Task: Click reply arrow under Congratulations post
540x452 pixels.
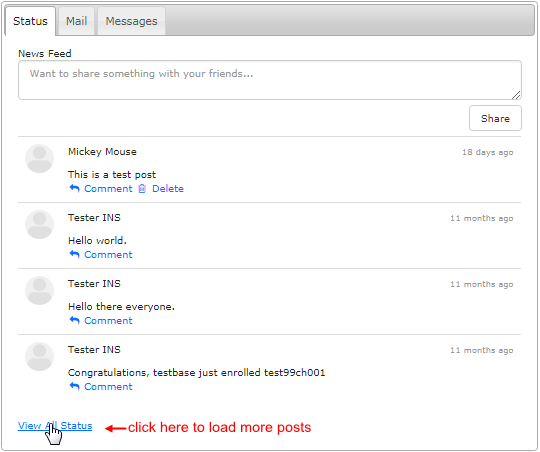Action: click(x=74, y=386)
